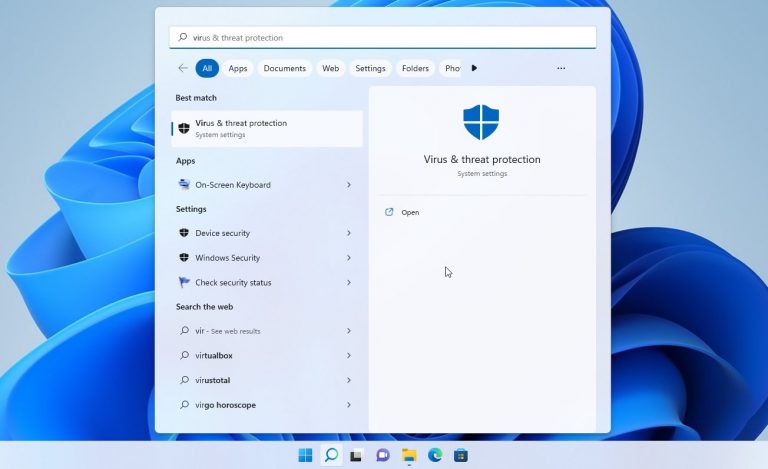
Task: Click the back arrow in search panel
Action: point(182,68)
